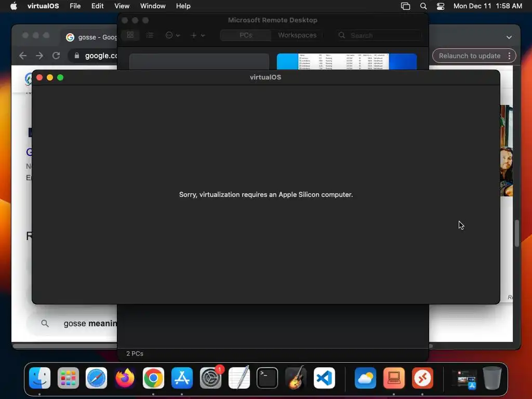Click Chrome vertical scrollbar thumb
The height and width of the screenshot is (399, 532).
point(517,233)
